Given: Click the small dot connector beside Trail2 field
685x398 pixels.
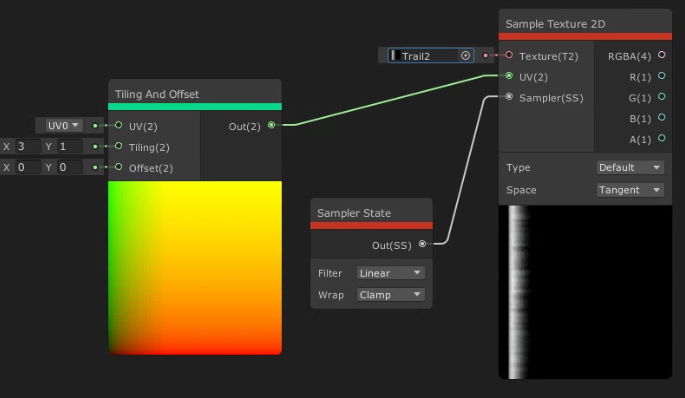Looking at the screenshot, I should click(x=485, y=55).
